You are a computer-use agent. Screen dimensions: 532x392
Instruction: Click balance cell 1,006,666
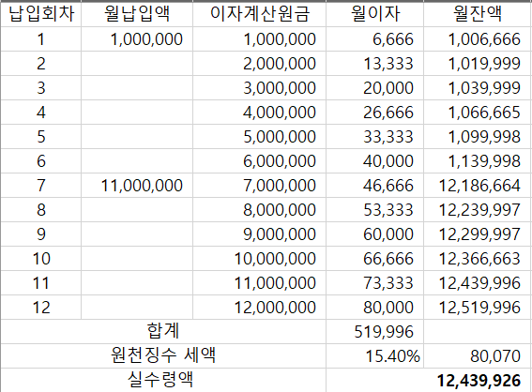pyautogui.click(x=478, y=39)
